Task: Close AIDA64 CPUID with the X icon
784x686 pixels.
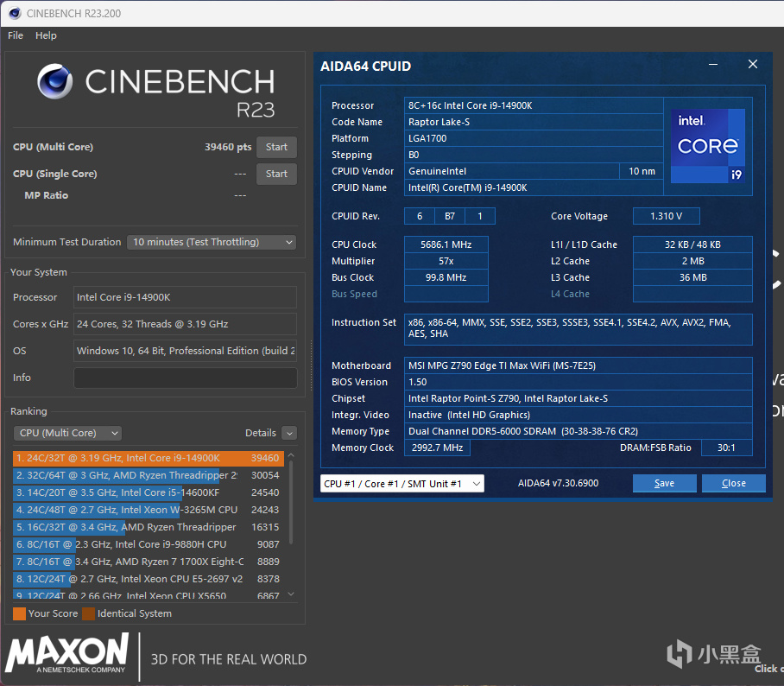Action: 752,65
